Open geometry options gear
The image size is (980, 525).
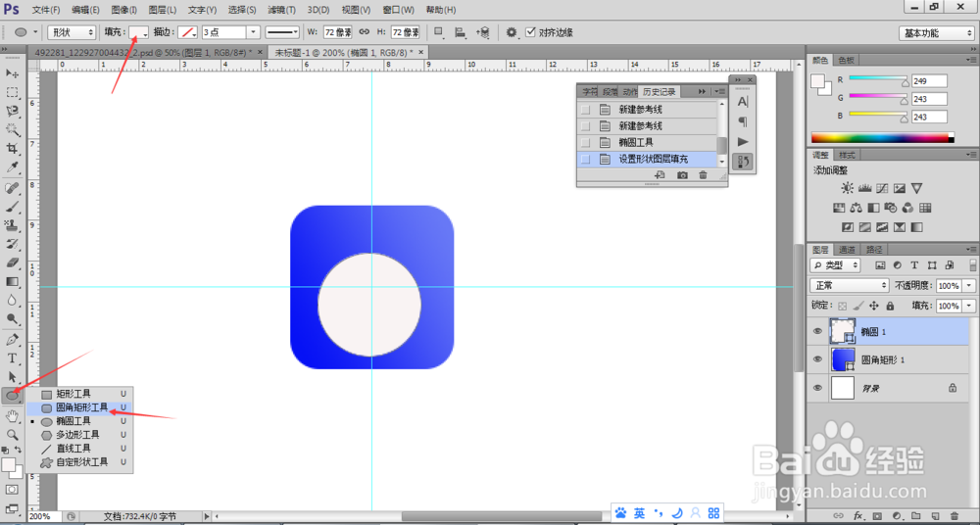(512, 32)
